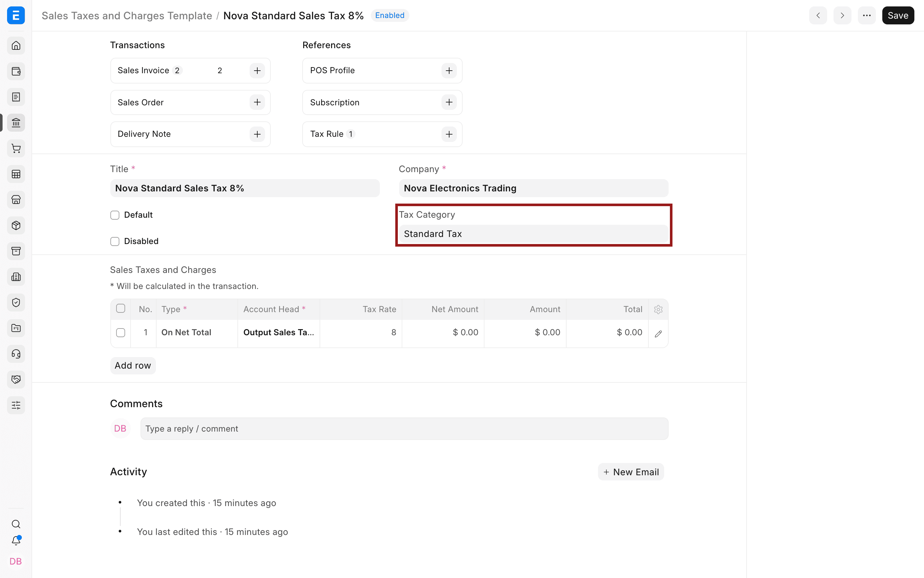This screenshot has width=924, height=578.
Task: Save the tax template
Action: coord(898,16)
